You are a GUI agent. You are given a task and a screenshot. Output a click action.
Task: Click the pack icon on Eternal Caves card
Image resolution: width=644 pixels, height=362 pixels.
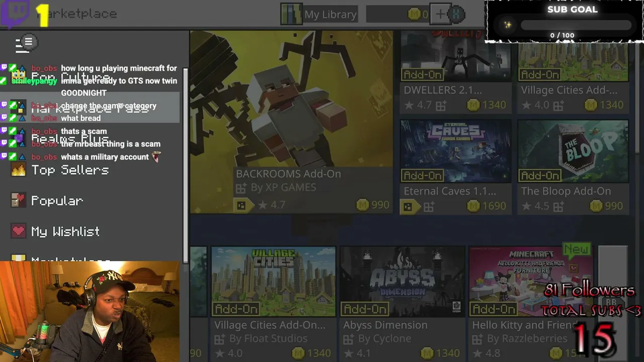(429, 207)
